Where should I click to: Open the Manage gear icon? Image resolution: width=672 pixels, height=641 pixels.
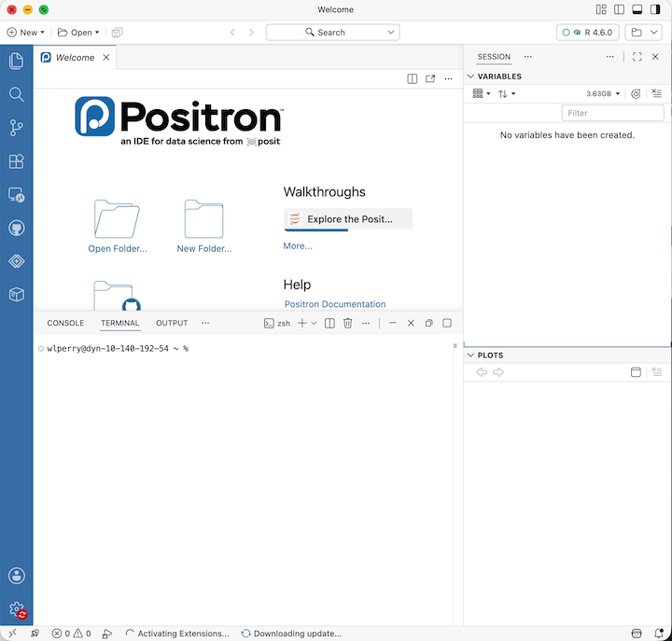point(16,609)
